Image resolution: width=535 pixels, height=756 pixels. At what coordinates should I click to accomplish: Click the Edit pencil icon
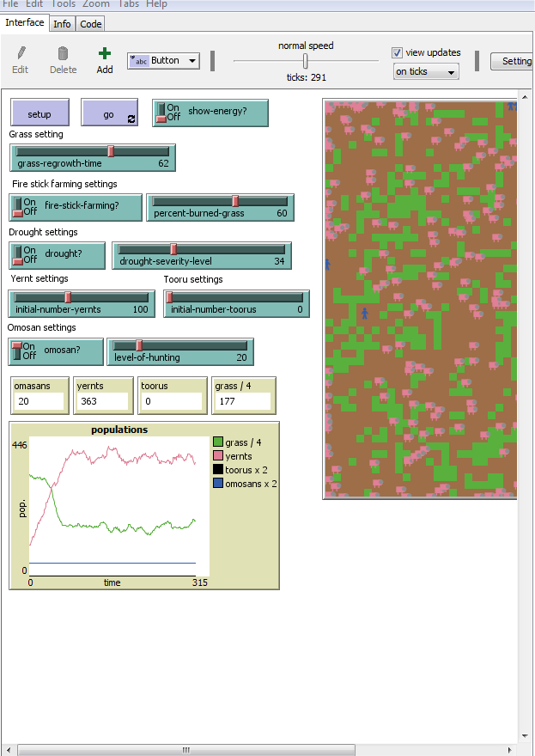tap(21, 53)
